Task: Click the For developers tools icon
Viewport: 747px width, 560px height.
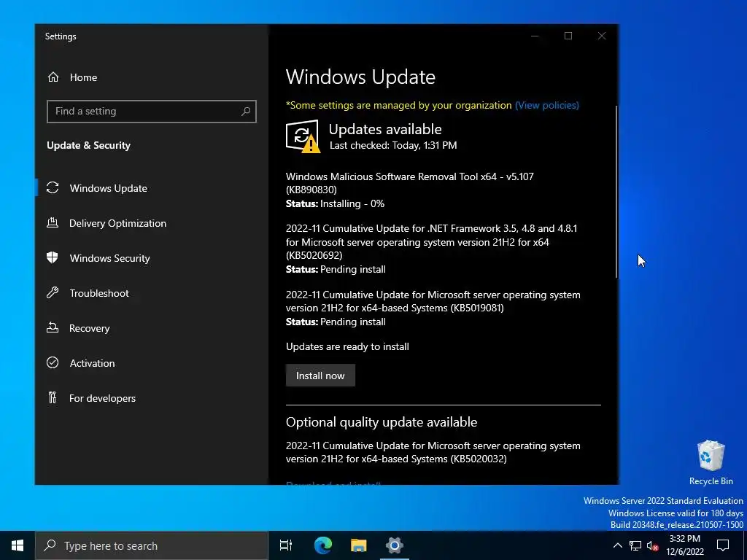Action: (53, 397)
